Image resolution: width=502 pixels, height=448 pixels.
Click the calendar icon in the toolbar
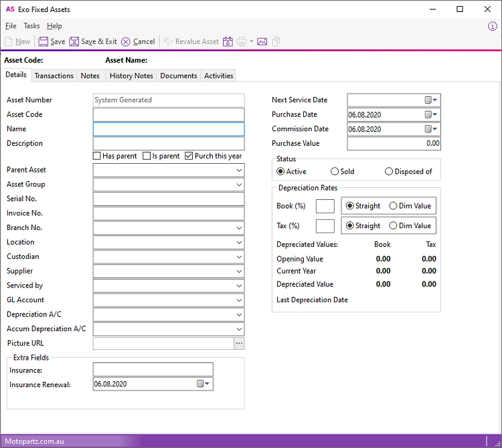pyautogui.click(x=228, y=41)
